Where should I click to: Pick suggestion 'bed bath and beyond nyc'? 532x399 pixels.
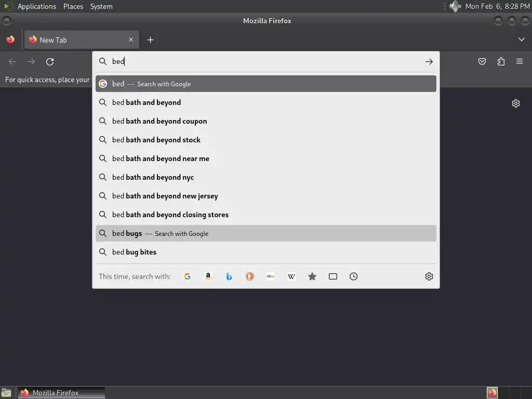click(266, 177)
